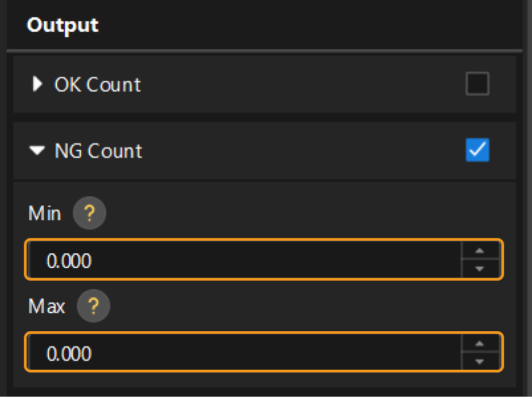Enable the OK Count checkbox
Image resolution: width=532 pixels, height=397 pixels.
tap(477, 84)
